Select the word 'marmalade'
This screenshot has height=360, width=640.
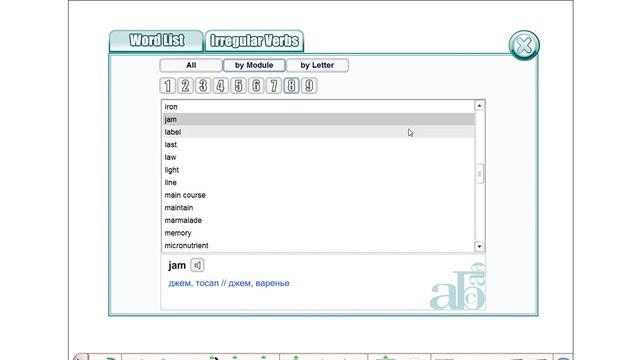[318, 221]
